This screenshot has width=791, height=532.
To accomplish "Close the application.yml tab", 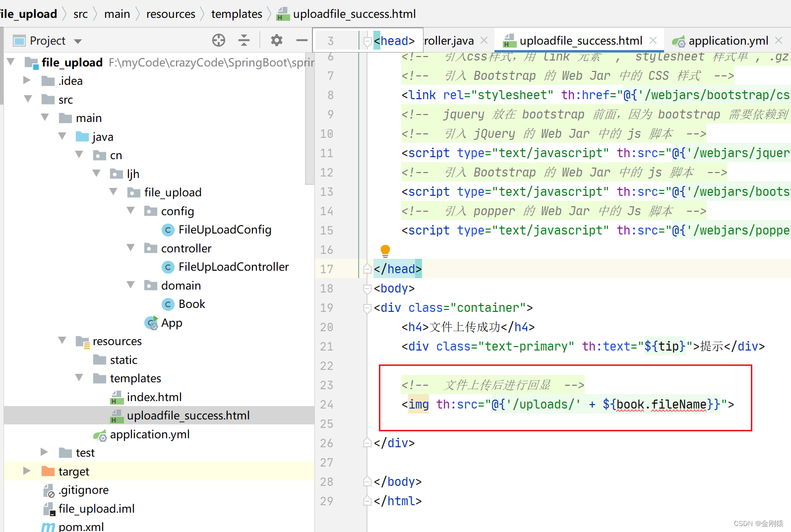I will click(x=779, y=40).
